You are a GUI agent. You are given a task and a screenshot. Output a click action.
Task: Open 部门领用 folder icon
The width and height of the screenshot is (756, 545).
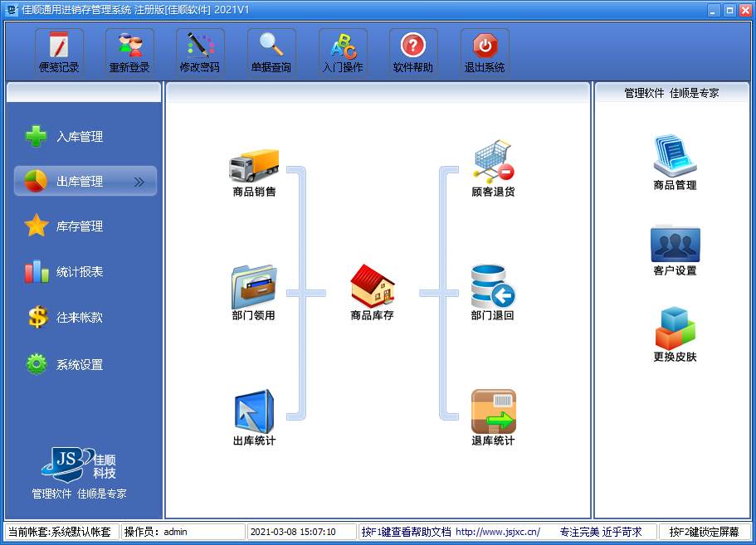(x=254, y=293)
